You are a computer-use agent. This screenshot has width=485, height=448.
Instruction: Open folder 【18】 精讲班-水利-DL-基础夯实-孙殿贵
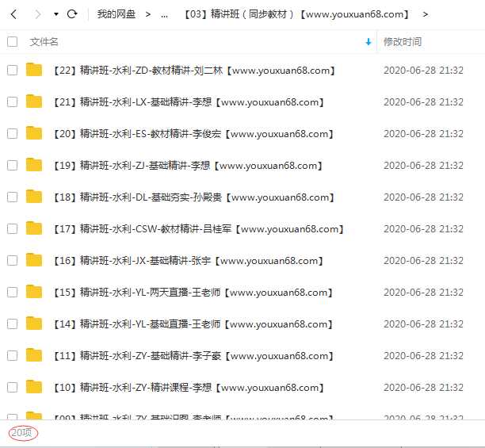click(194, 197)
